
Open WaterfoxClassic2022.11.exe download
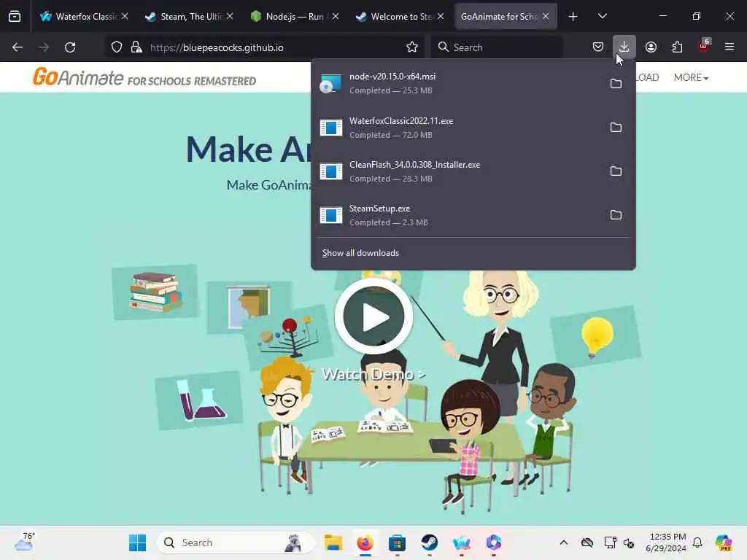coord(457,128)
